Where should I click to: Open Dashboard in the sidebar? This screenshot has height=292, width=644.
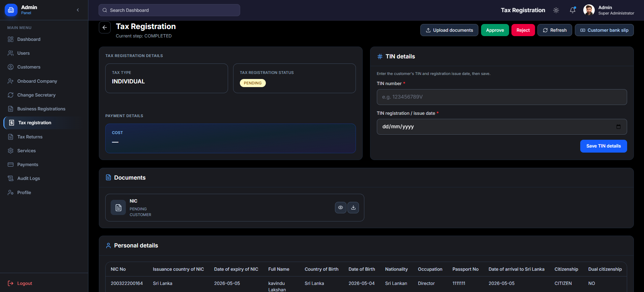[44, 39]
